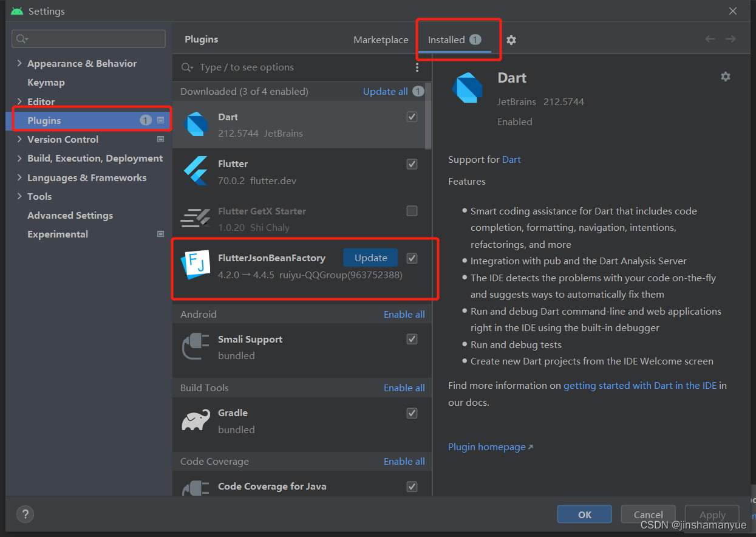This screenshot has height=537, width=756.
Task: Open the Keymap settings page
Action: click(x=46, y=83)
